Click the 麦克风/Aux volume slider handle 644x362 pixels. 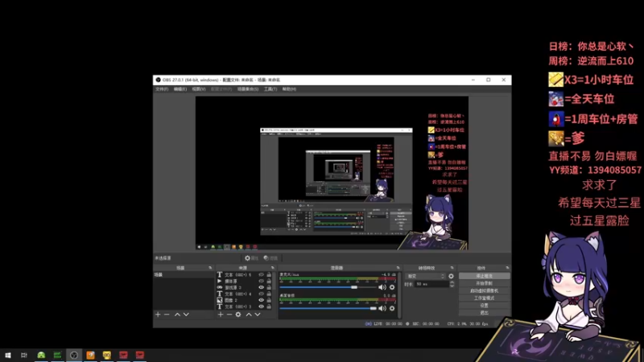point(354,287)
